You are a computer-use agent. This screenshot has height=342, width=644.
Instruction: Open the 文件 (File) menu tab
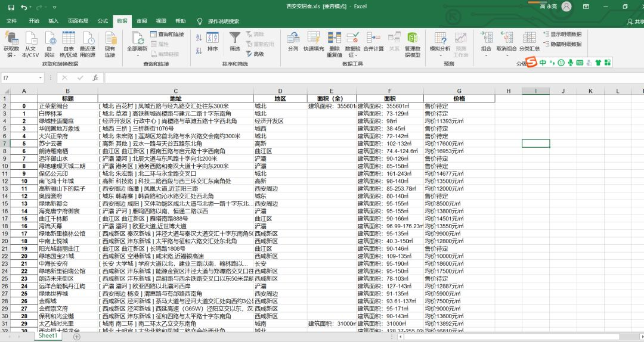(x=12, y=21)
